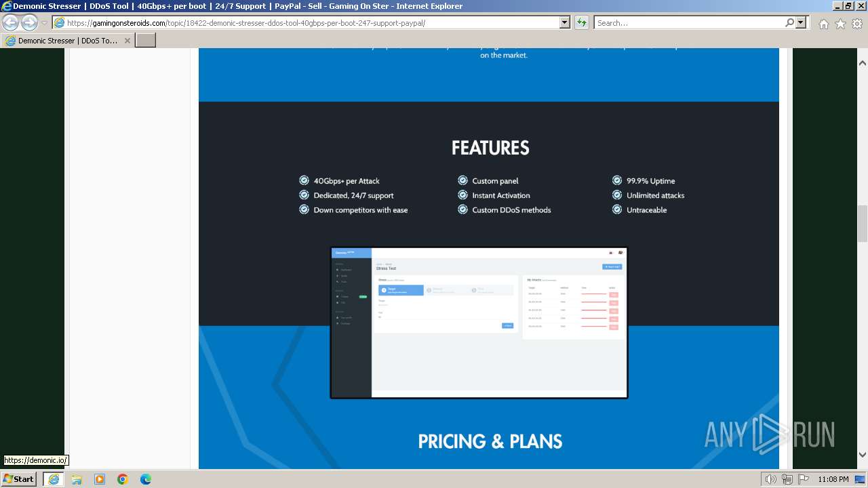The width and height of the screenshot is (868, 488).
Task: Launch Microsoft Edge from the taskbar
Action: [x=146, y=479]
